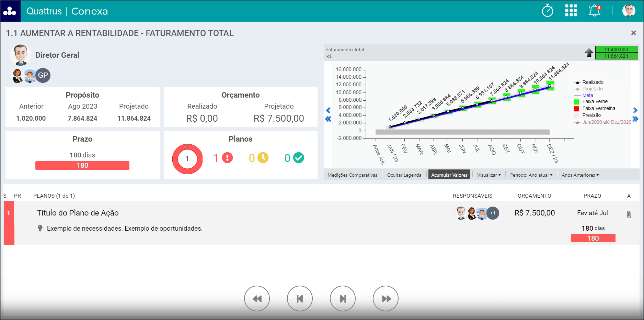
Task: Open the Período: Ano atual dropdown
Action: click(x=531, y=175)
